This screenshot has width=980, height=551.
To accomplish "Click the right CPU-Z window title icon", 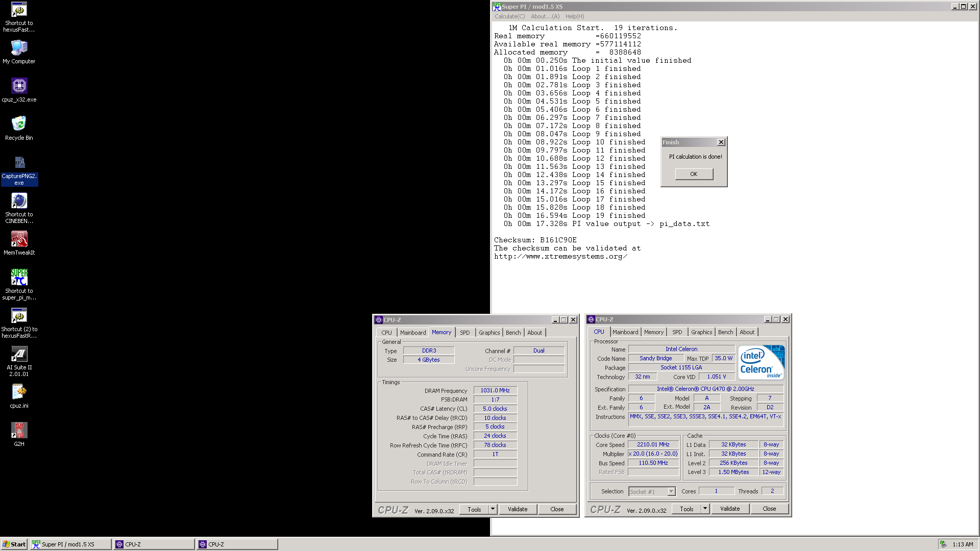I will click(591, 319).
